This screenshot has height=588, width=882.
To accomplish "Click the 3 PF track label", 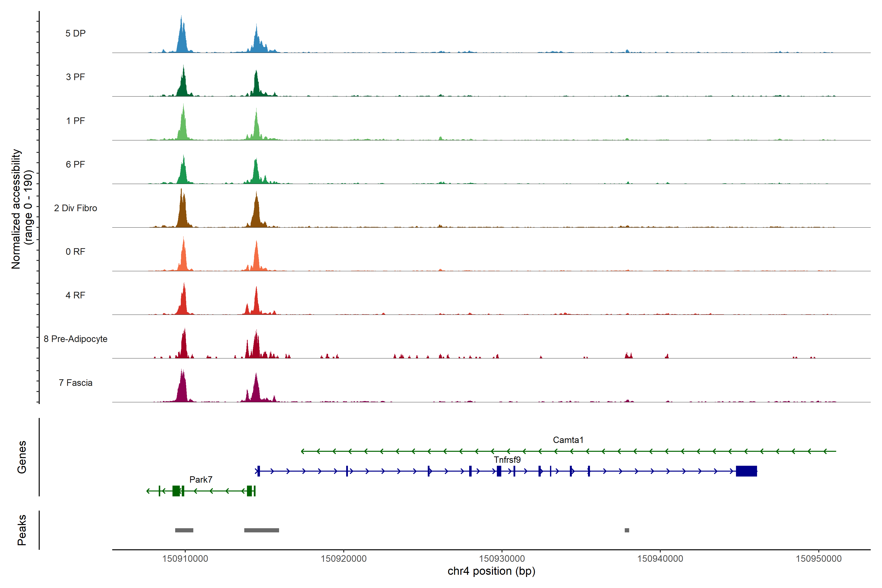I will tap(75, 77).
